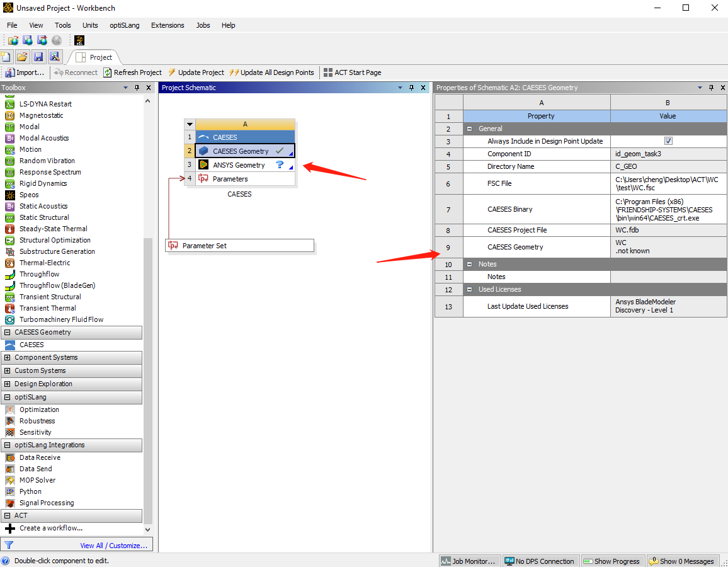The height and width of the screenshot is (567, 728).
Task: Expand the Design Exploration toolbox group
Action: pyautogui.click(x=7, y=384)
